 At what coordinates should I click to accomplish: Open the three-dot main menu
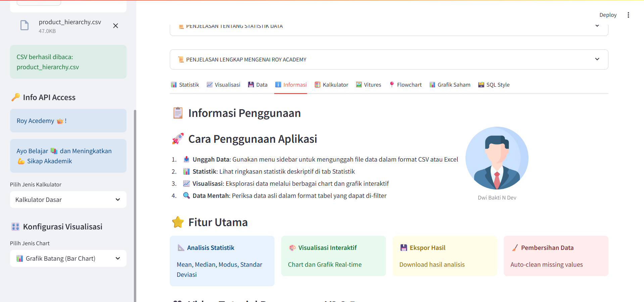[628, 15]
